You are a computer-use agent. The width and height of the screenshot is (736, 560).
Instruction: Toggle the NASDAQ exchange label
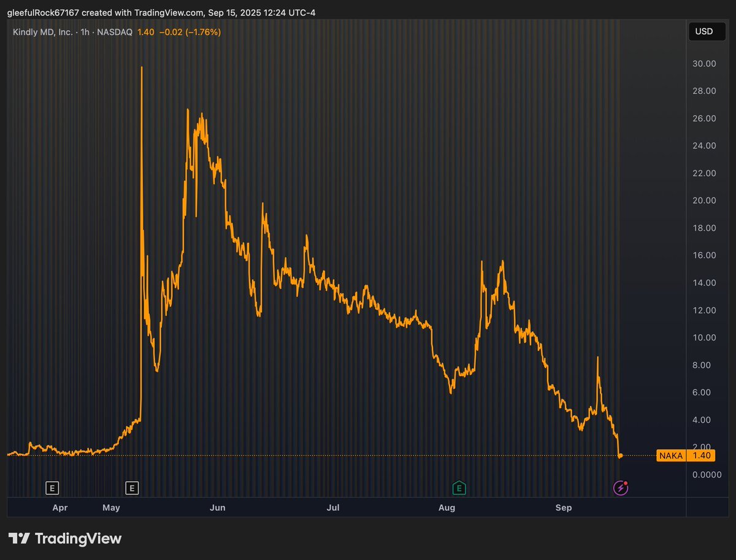(115, 33)
